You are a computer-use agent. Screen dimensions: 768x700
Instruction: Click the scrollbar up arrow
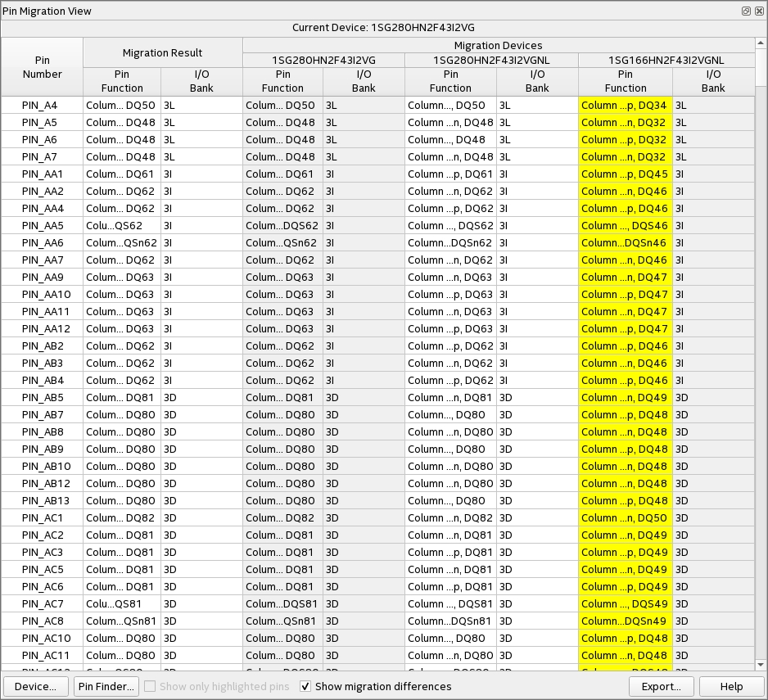761,43
